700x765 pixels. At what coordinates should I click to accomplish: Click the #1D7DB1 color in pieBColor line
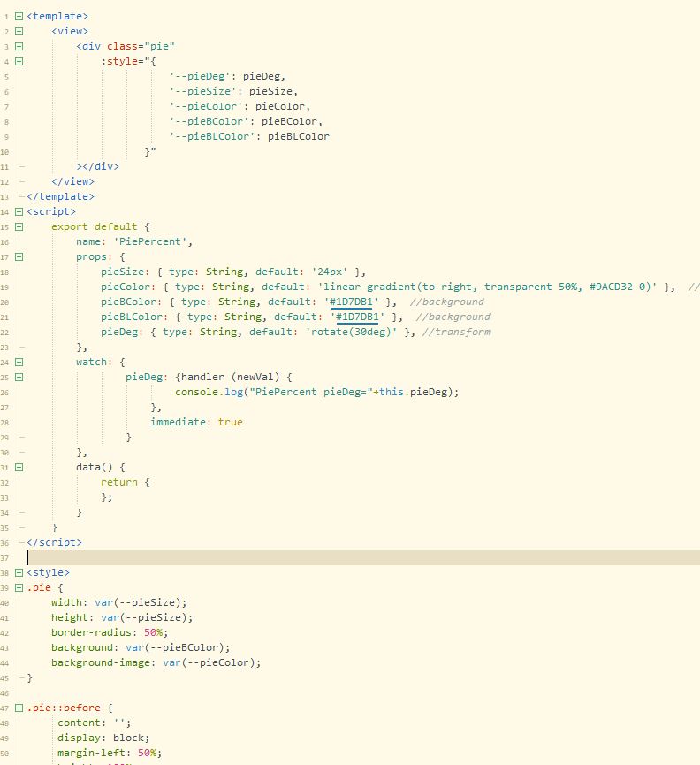point(351,302)
